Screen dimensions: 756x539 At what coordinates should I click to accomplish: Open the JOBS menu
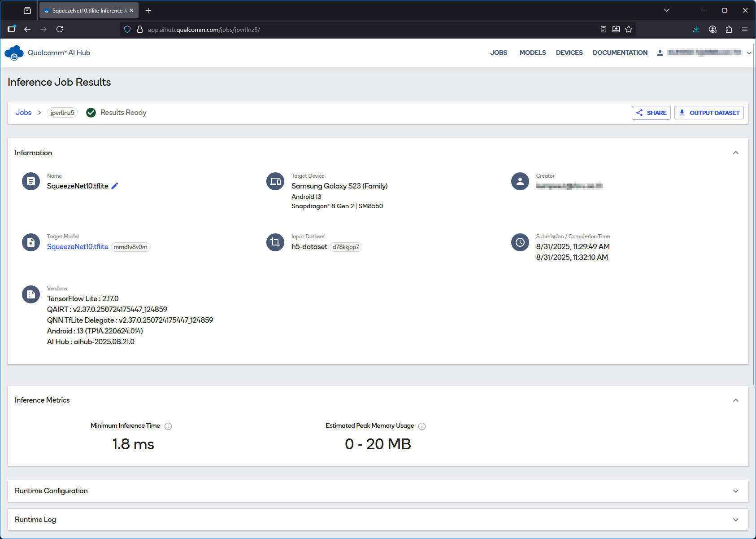(499, 53)
